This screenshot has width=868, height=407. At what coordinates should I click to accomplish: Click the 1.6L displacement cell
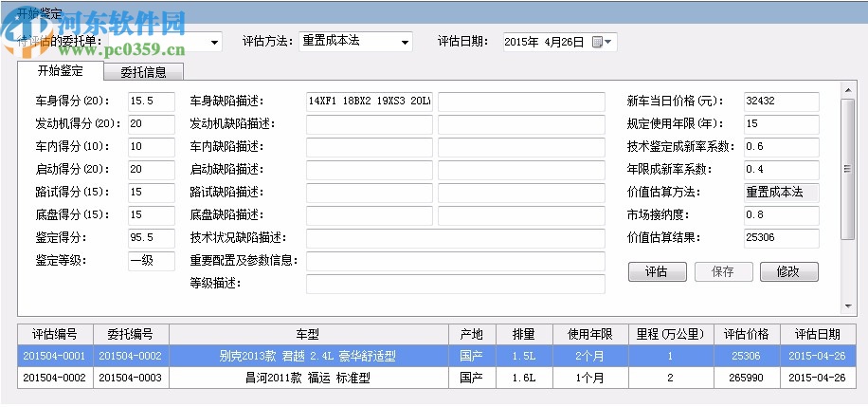tap(524, 379)
